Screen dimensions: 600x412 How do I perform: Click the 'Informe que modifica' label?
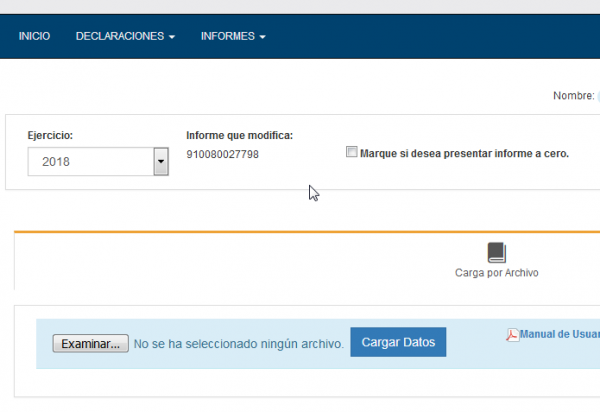pos(239,135)
